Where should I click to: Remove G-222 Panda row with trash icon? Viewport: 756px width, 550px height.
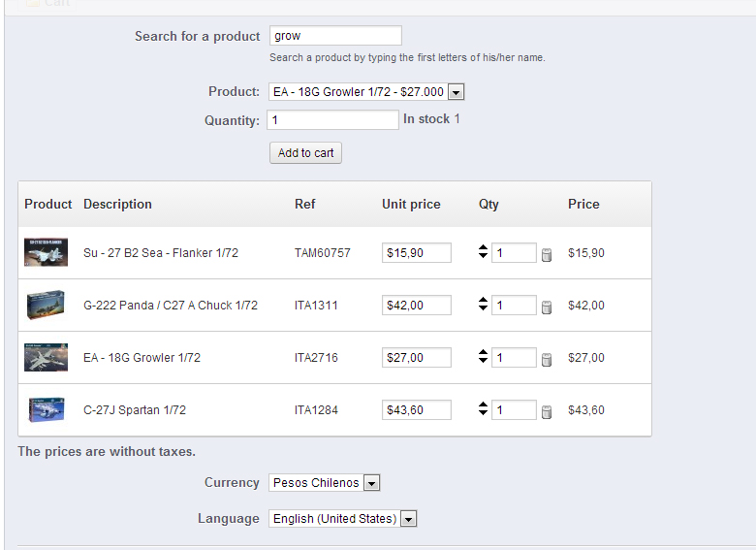click(x=547, y=307)
